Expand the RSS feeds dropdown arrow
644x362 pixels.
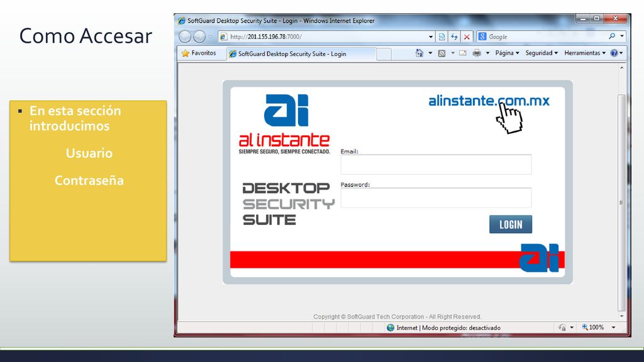453,53
